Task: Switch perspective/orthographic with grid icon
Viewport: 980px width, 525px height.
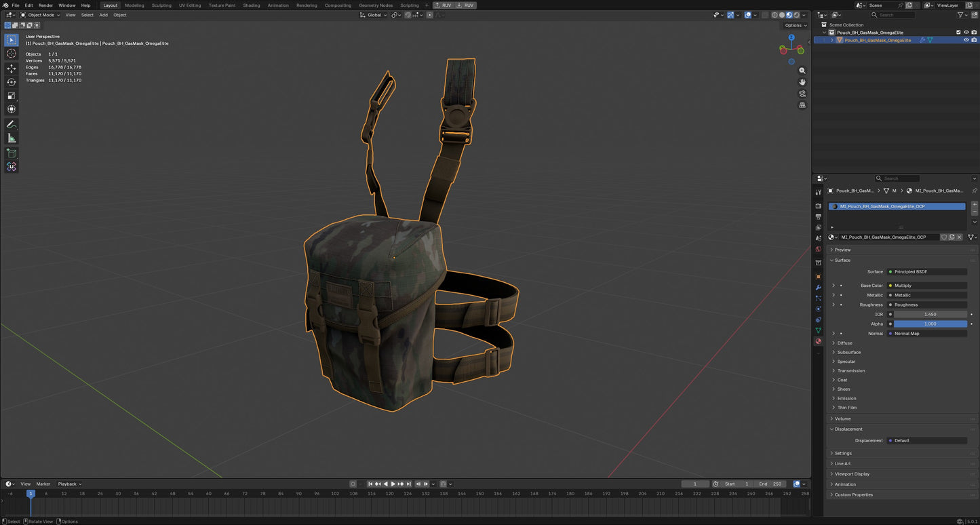Action: point(802,105)
